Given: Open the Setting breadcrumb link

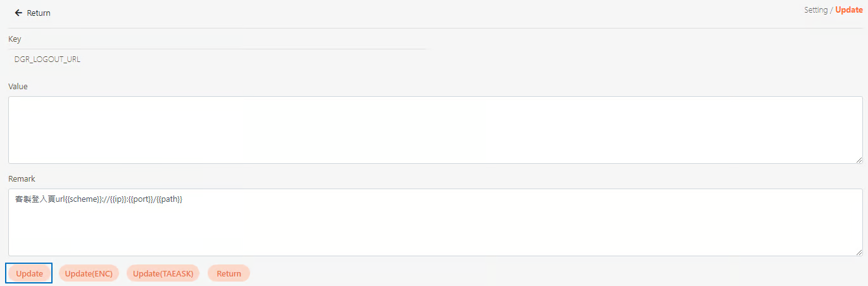Looking at the screenshot, I should 815,10.
